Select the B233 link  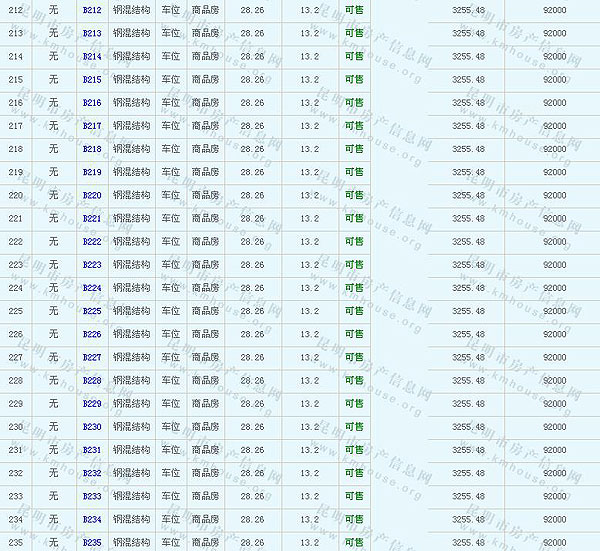[92, 496]
